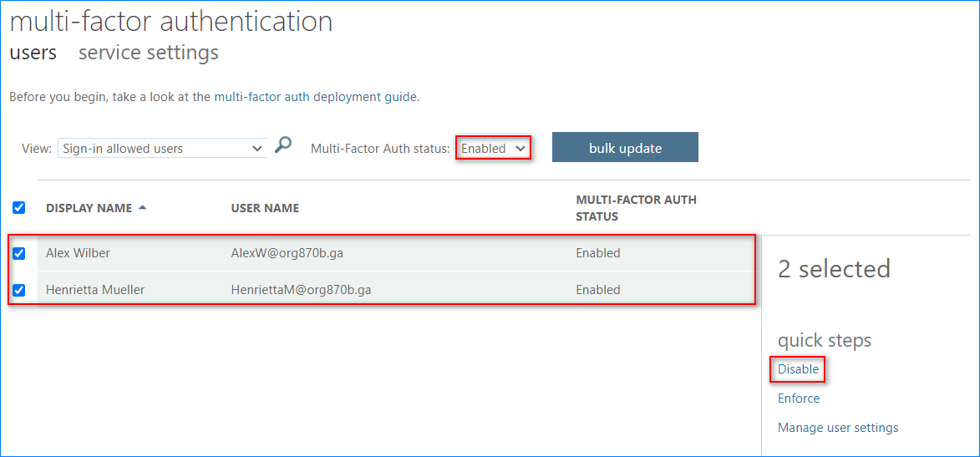This screenshot has width=980, height=457.
Task: Click Disable under quick steps
Action: click(798, 369)
